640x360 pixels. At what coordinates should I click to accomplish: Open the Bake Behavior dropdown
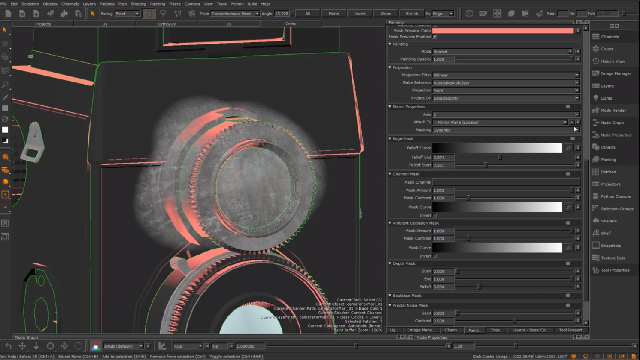click(506, 83)
